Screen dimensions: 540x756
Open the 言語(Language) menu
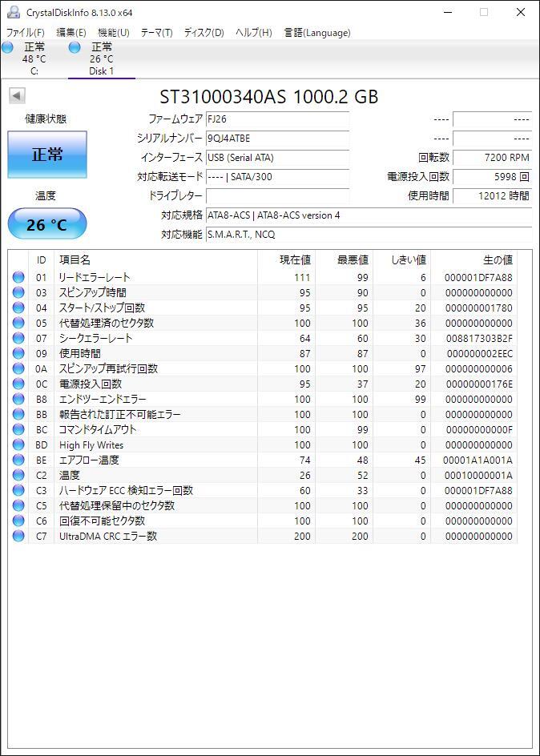(317, 33)
